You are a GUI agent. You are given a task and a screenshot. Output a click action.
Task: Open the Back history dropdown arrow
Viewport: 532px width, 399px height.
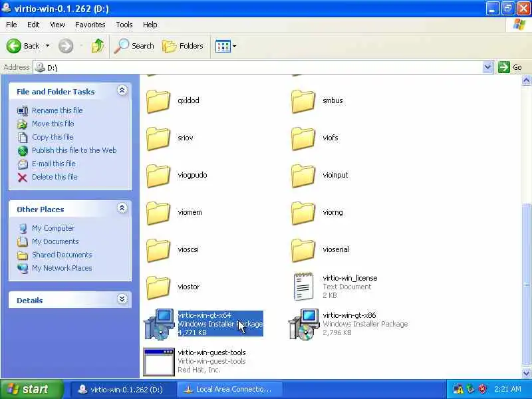click(47, 46)
